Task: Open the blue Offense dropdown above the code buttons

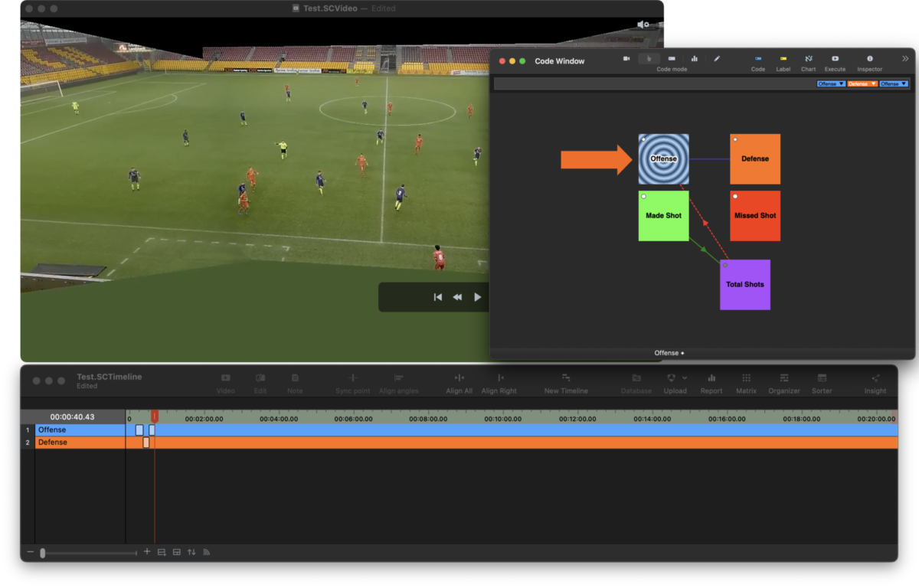Action: point(831,83)
